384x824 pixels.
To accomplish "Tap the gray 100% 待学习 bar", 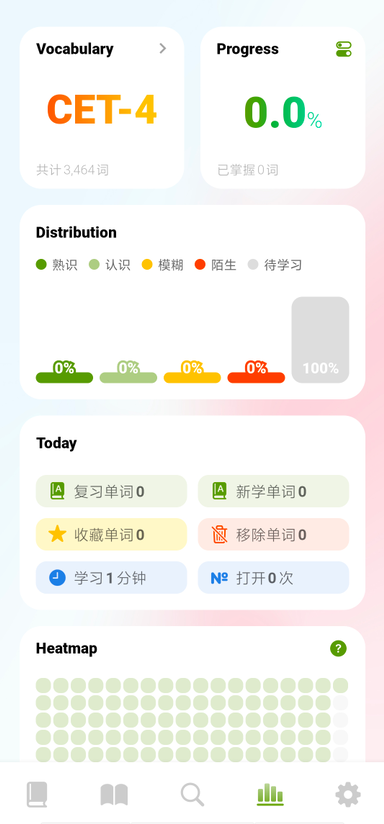I will pyautogui.click(x=320, y=340).
